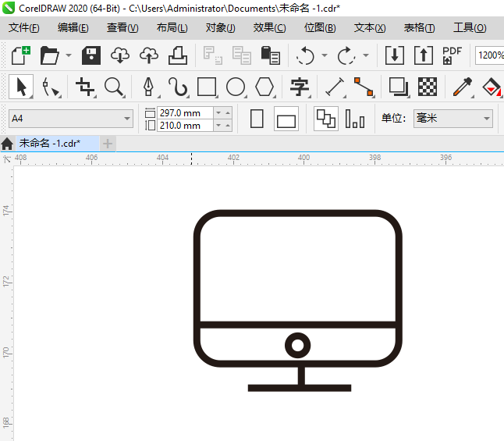Open the redo history dropdown arrow
Viewport: 504px width, 441px height.
click(x=366, y=55)
